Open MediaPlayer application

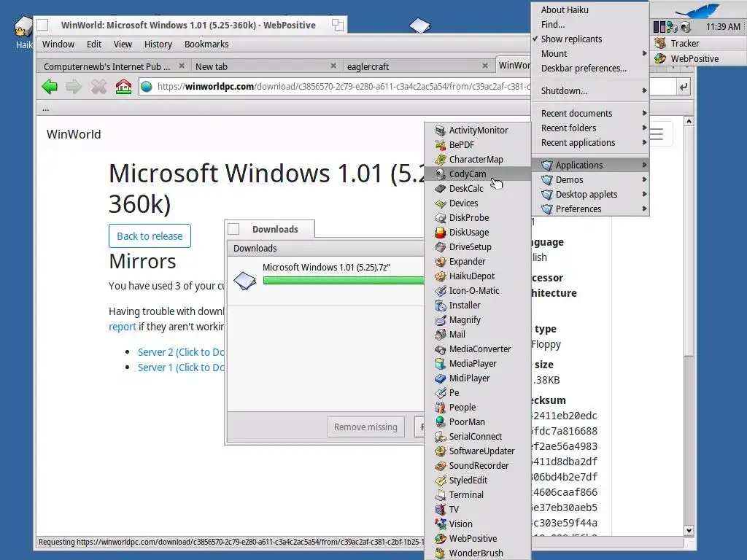[477, 363]
